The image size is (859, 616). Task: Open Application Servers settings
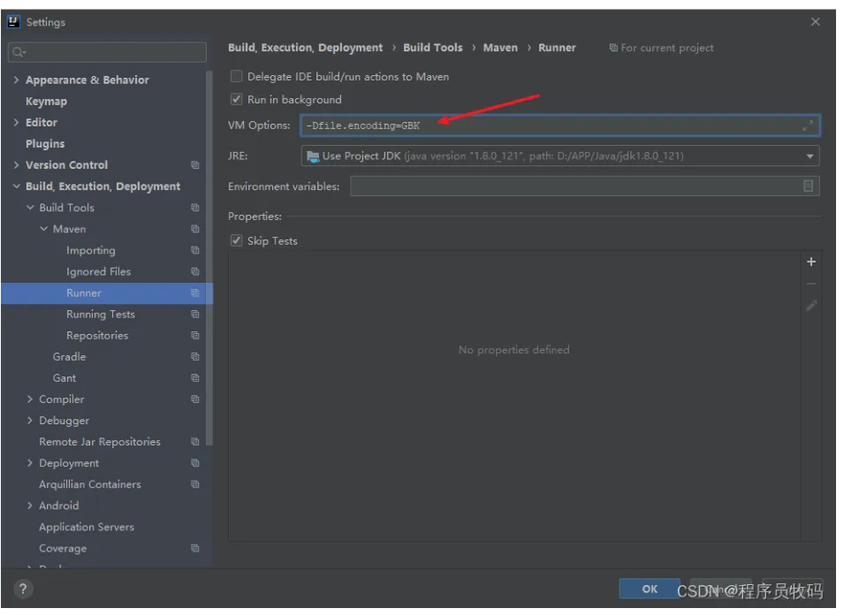87,528
